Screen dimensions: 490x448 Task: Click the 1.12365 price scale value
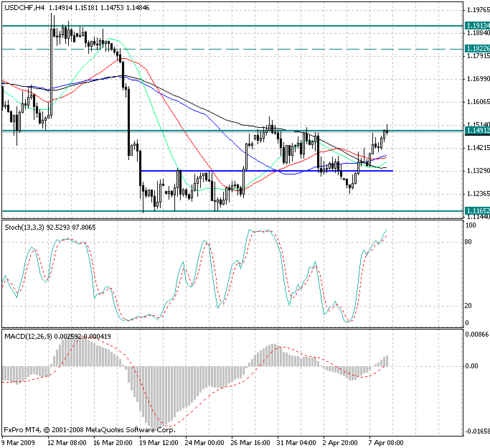478,194
